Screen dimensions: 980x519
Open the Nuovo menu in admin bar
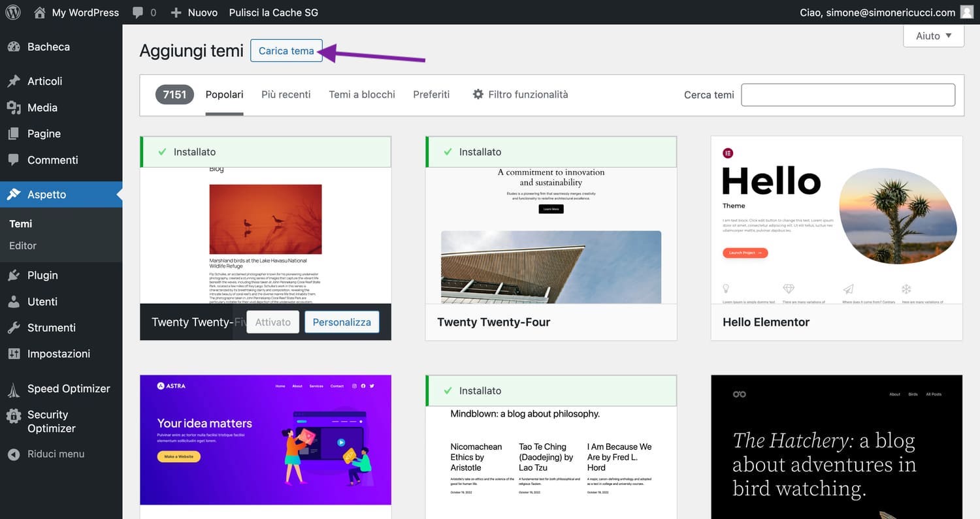[x=194, y=12]
